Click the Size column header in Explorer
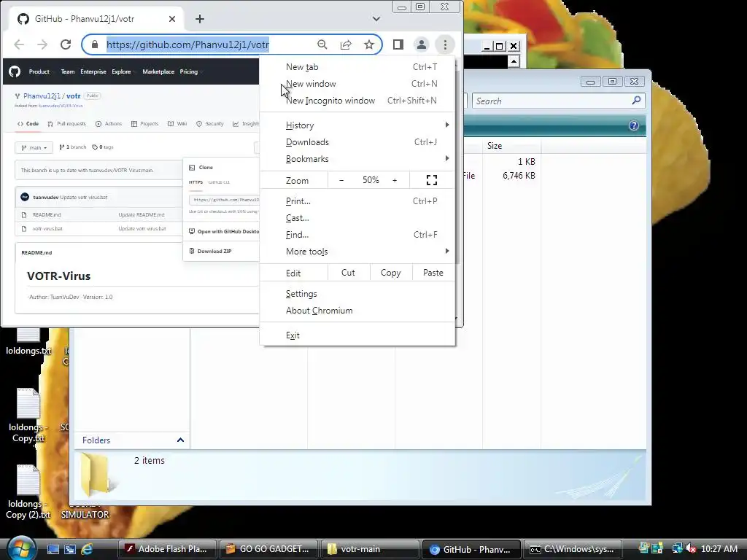Image resolution: width=747 pixels, height=560 pixels. 511,146
